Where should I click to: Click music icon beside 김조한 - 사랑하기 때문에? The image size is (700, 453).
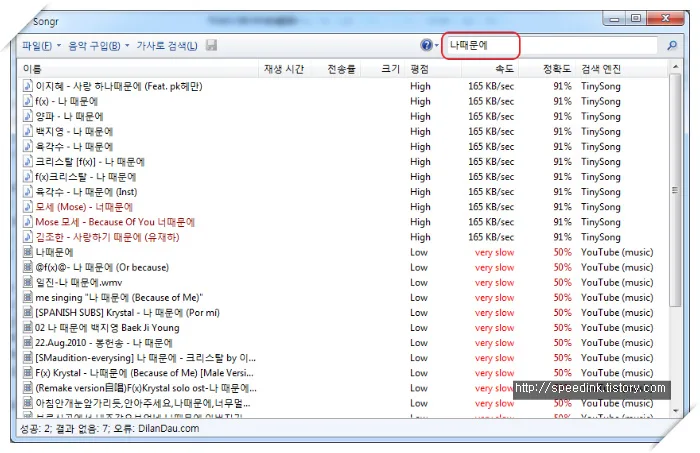tap(28, 237)
